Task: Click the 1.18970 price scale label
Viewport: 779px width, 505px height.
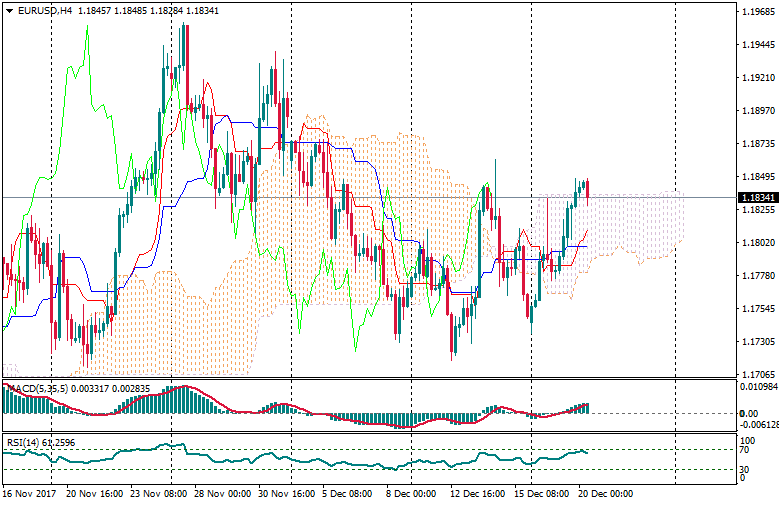Action: pos(757,111)
